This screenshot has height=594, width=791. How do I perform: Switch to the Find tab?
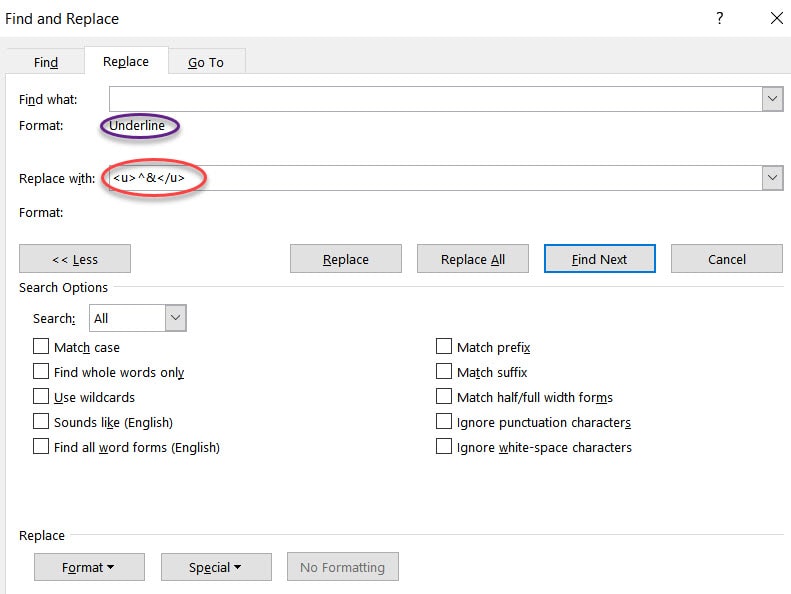pos(46,62)
